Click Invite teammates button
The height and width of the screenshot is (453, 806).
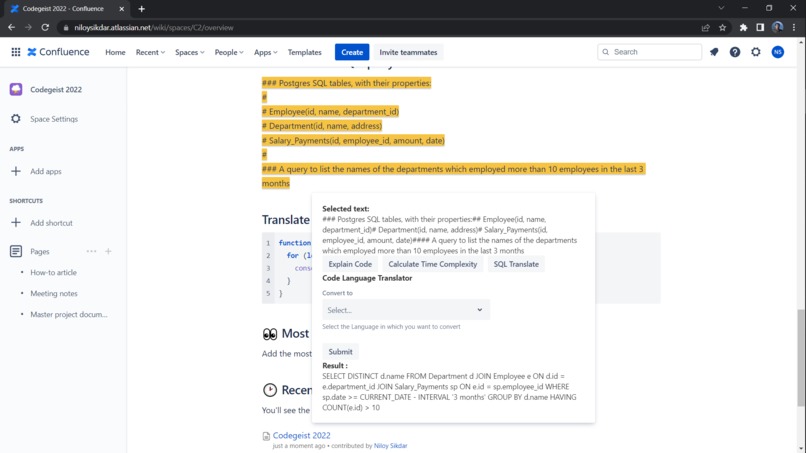[x=408, y=52]
